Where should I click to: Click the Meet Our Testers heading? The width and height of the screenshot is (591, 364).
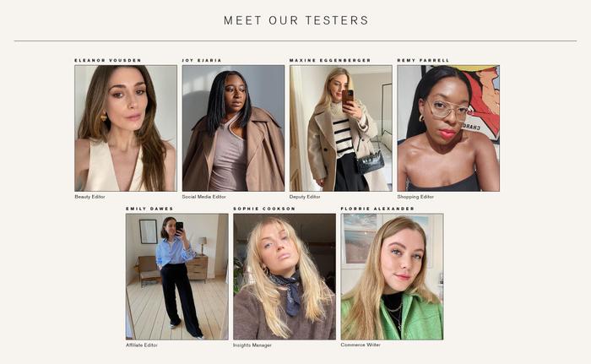click(296, 20)
